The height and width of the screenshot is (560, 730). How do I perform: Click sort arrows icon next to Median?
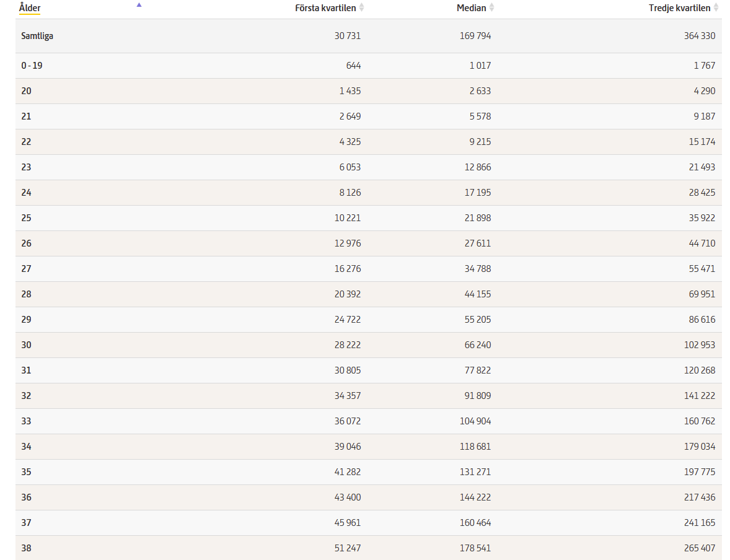(x=491, y=8)
